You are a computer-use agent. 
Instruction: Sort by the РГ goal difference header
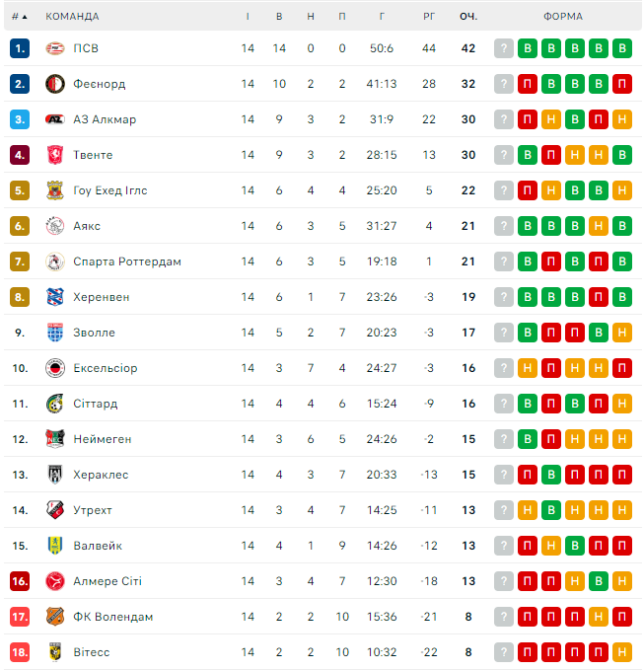tap(429, 17)
